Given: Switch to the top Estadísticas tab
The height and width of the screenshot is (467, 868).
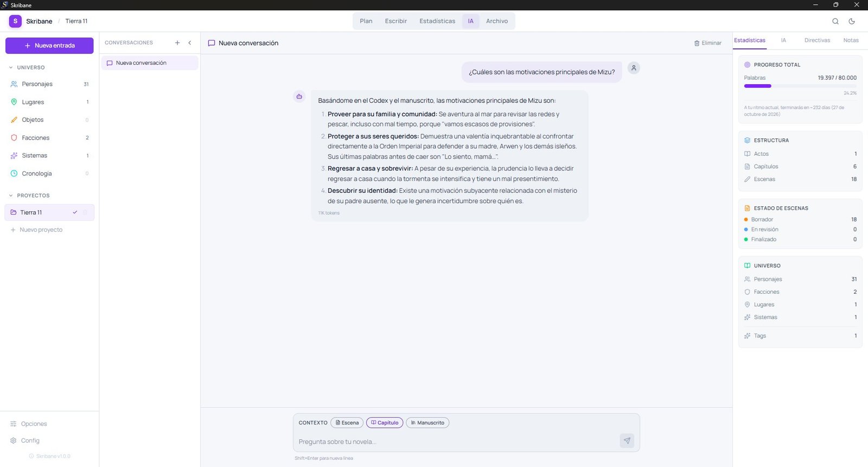Looking at the screenshot, I should [437, 21].
